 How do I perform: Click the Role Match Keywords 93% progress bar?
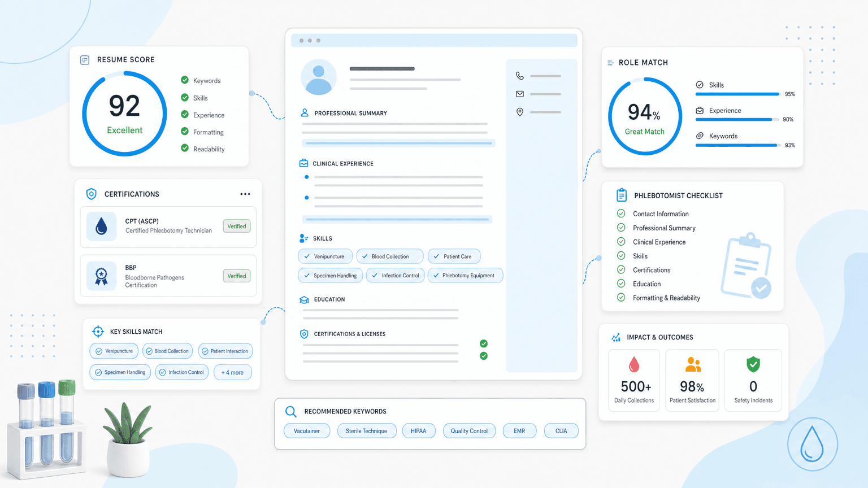pos(738,145)
